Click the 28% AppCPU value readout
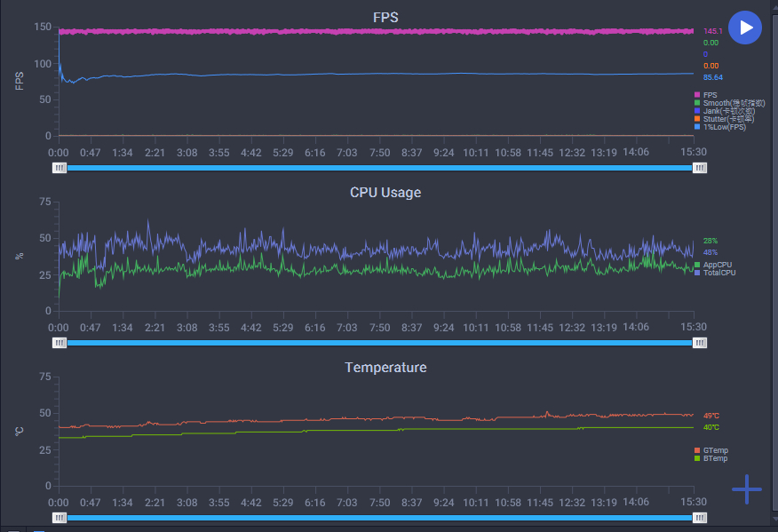778x532 pixels. click(711, 241)
